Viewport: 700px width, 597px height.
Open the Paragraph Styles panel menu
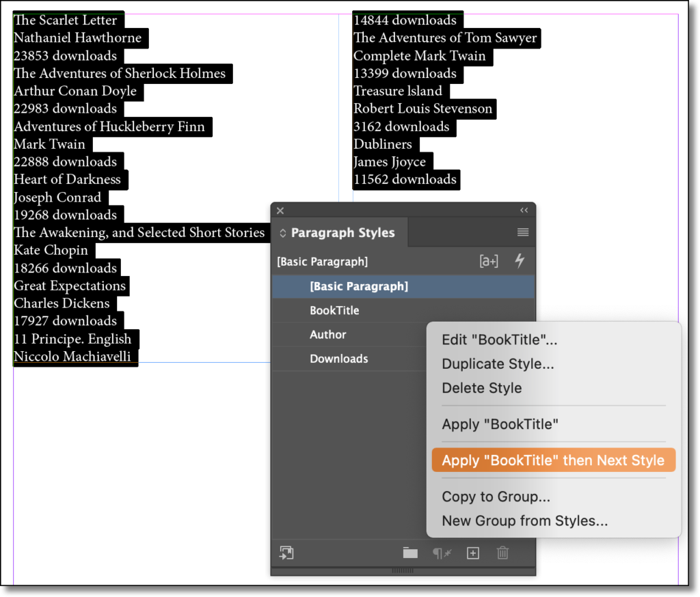tap(523, 232)
